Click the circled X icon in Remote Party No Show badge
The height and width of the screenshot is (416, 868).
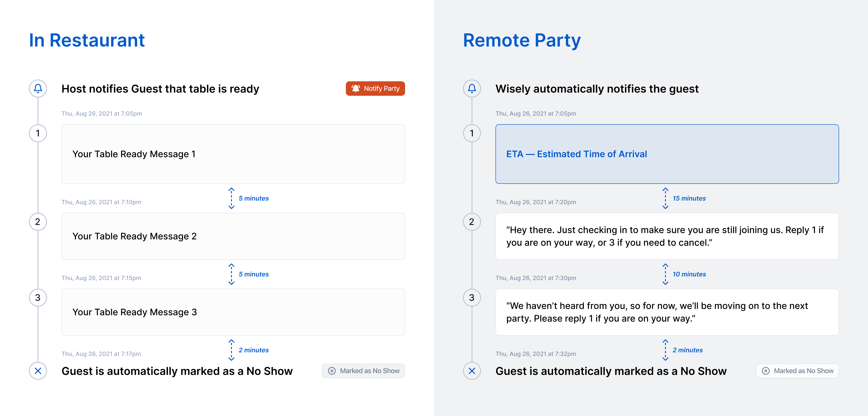(x=766, y=371)
